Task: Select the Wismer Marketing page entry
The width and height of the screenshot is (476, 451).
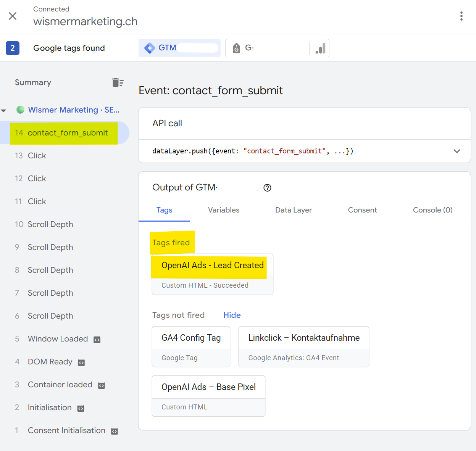Action: (x=74, y=110)
